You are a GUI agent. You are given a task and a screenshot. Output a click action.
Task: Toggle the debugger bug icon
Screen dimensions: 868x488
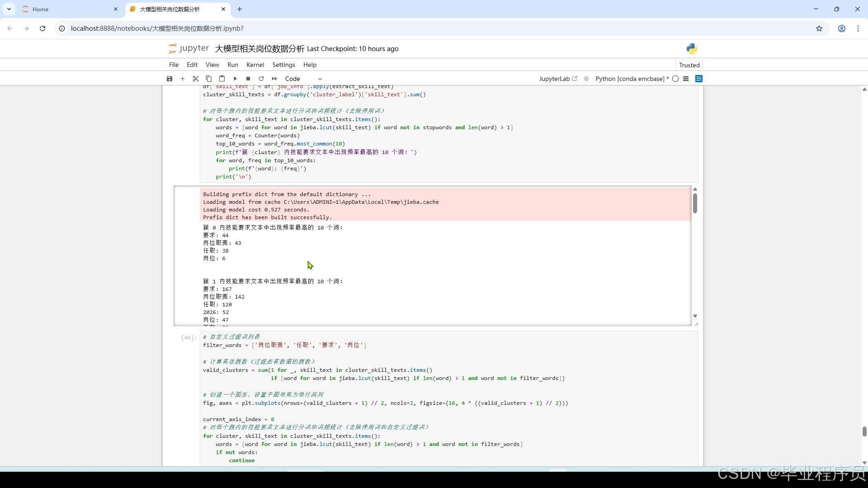tap(586, 79)
